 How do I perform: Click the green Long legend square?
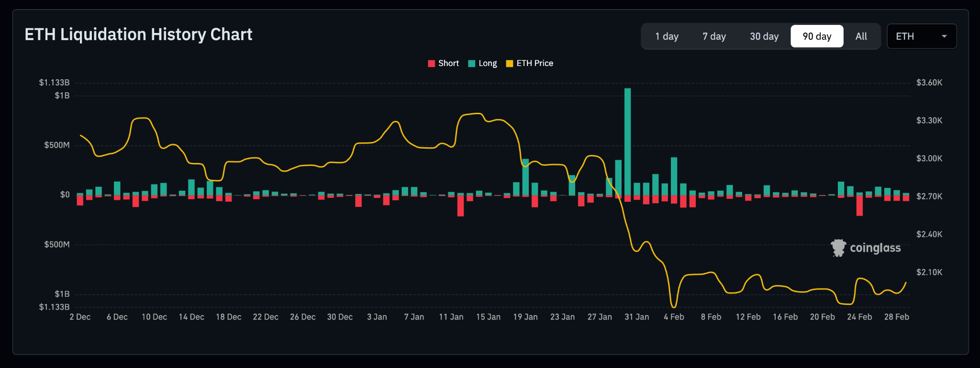point(471,64)
